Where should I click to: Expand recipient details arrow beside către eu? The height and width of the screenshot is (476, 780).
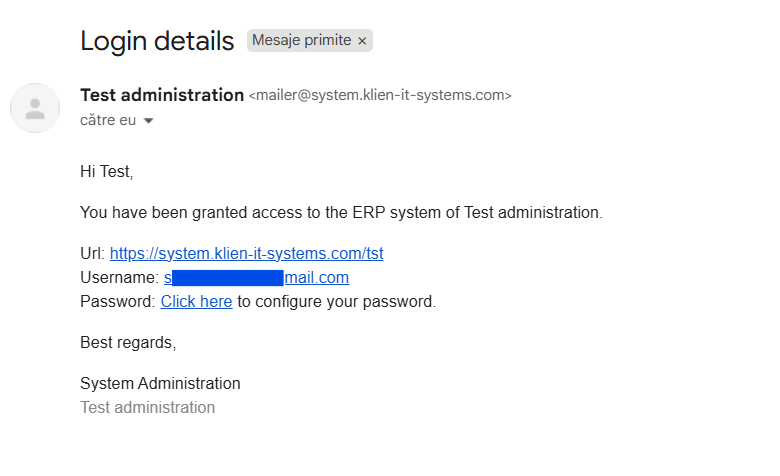[148, 121]
